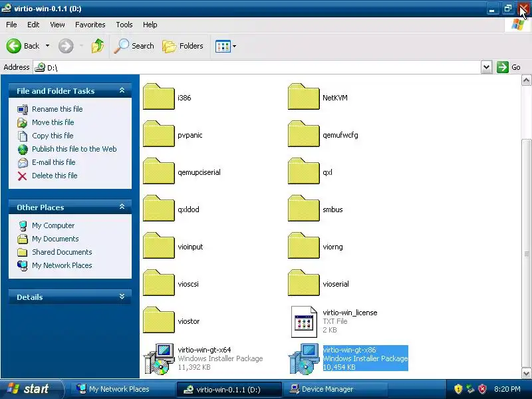Click the yellow security shield tray icon
This screenshot has width=532, height=399.
(458, 389)
